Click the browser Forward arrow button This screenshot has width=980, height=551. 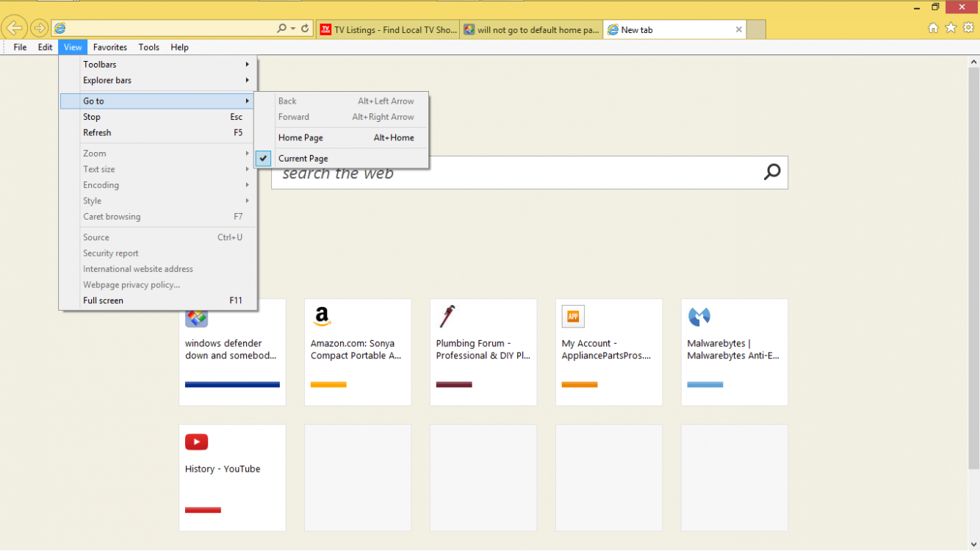(40, 28)
